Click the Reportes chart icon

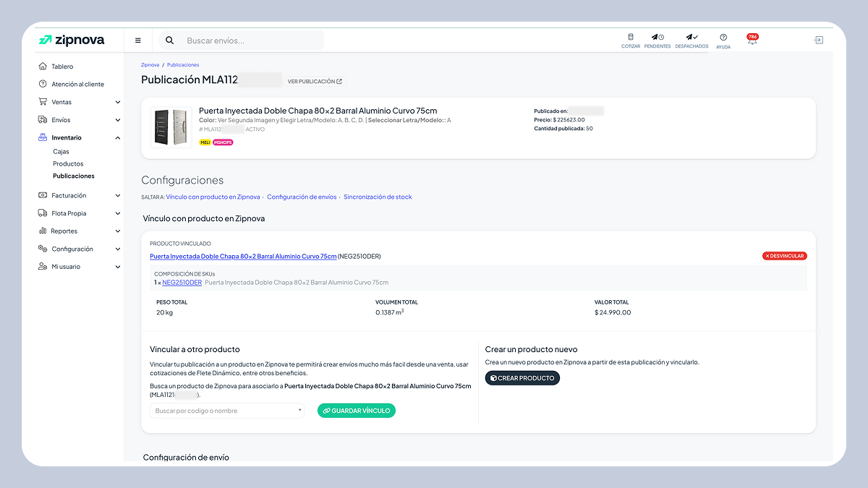43,231
